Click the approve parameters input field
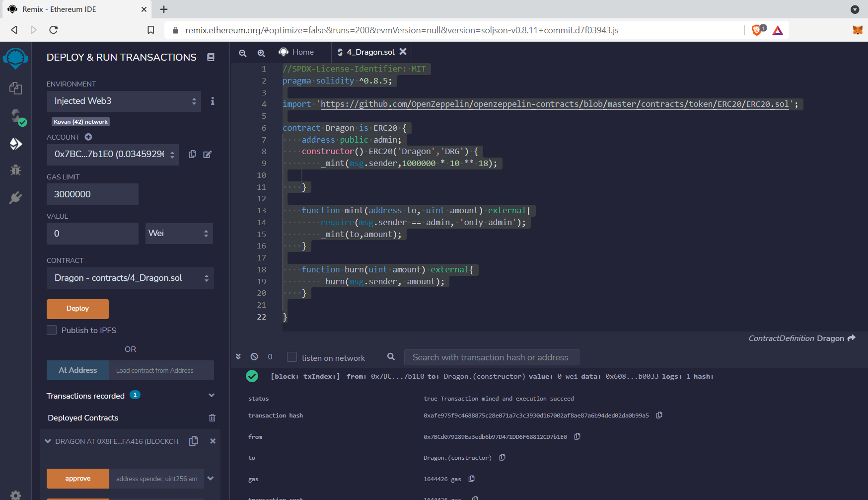 click(156, 479)
